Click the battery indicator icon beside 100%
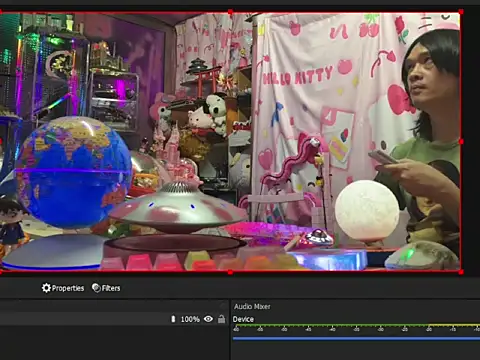480x360 pixels. pos(173,319)
